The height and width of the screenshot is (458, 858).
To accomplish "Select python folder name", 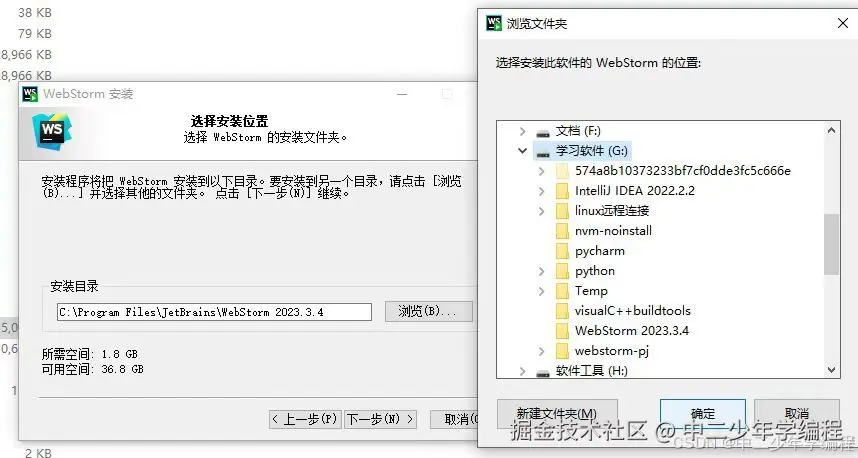I will pos(595,271).
